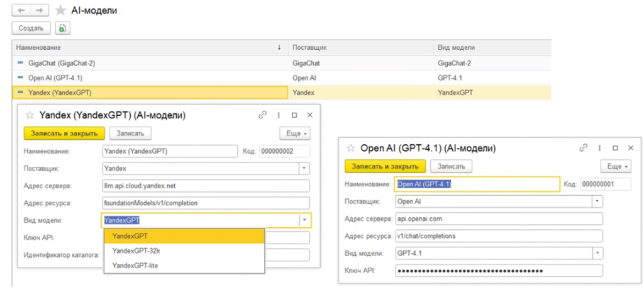Open the Еще menu in Yandex window

[295, 133]
